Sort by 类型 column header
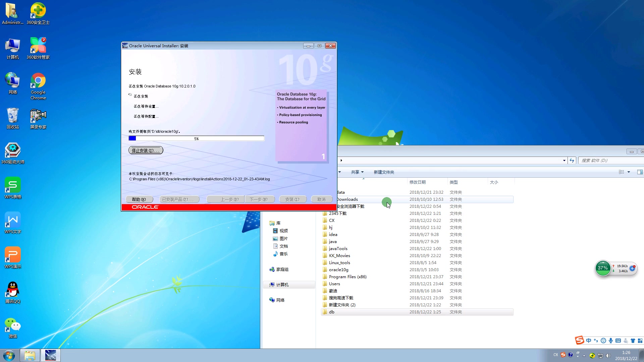The height and width of the screenshot is (362, 644). click(467, 182)
